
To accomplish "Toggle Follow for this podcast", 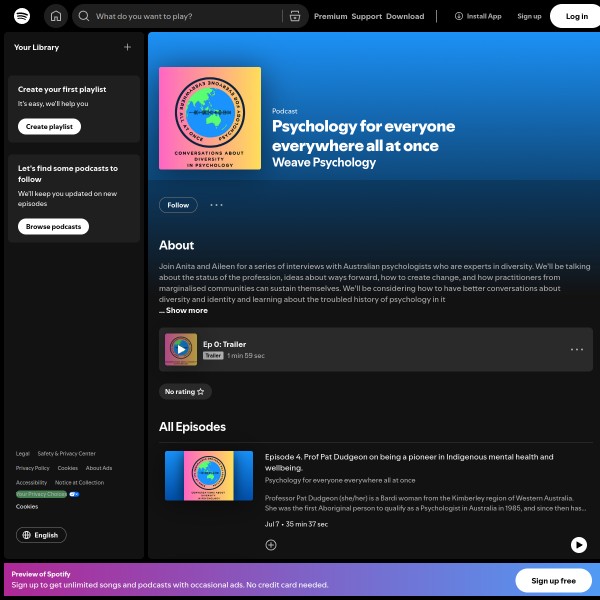I will (178, 205).
